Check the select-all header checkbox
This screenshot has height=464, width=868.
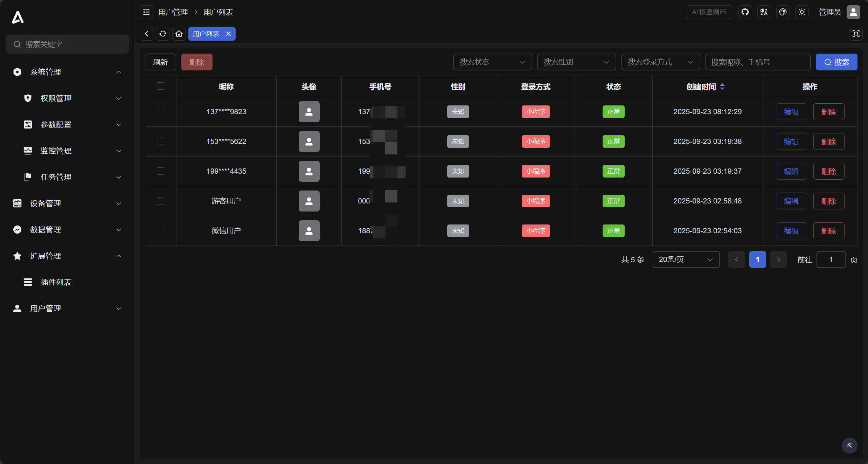tap(160, 86)
